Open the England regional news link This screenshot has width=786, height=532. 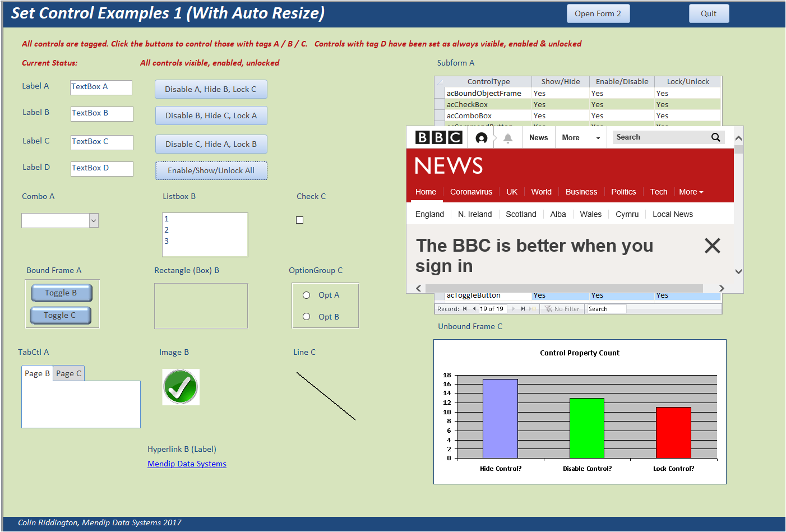[429, 214]
